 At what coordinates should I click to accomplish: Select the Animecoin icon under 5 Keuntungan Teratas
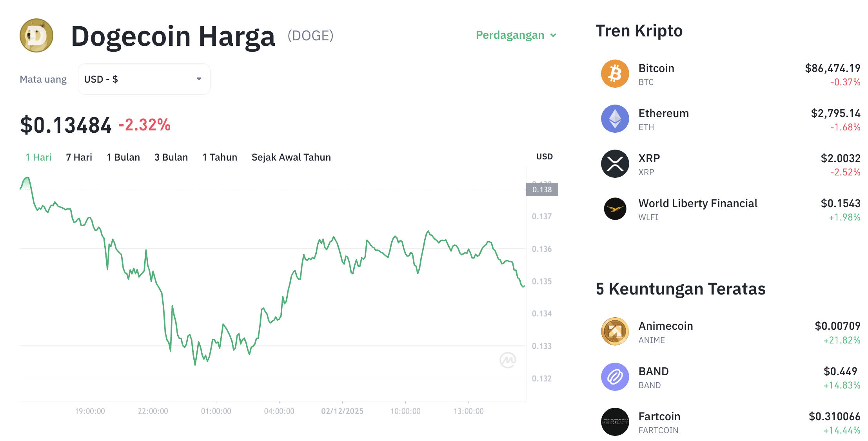(x=615, y=331)
